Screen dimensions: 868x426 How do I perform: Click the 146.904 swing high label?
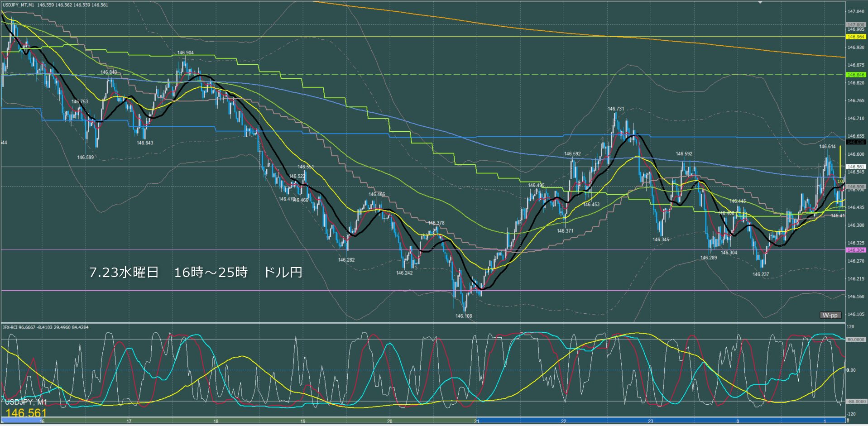(x=185, y=53)
